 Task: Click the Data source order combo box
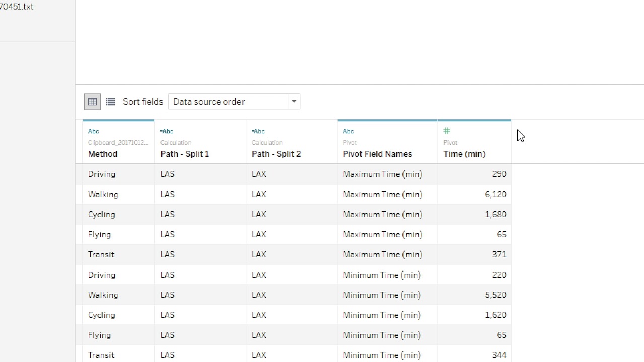tap(234, 102)
